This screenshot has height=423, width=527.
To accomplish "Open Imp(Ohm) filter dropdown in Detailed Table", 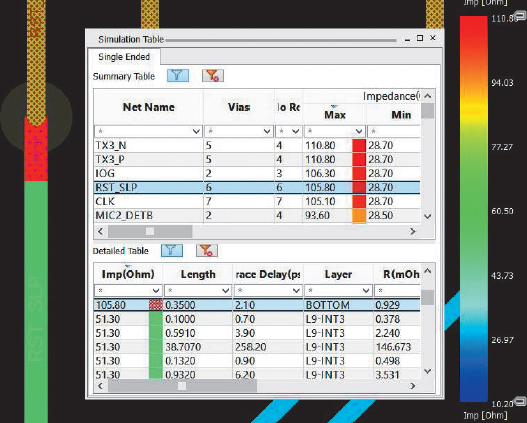I will [x=156, y=290].
